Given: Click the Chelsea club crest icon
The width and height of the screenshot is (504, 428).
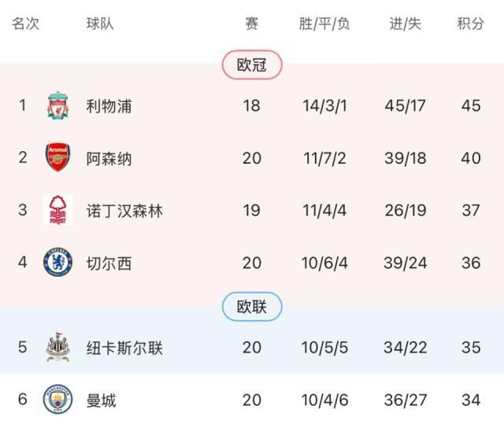Looking at the screenshot, I should coord(57,263).
